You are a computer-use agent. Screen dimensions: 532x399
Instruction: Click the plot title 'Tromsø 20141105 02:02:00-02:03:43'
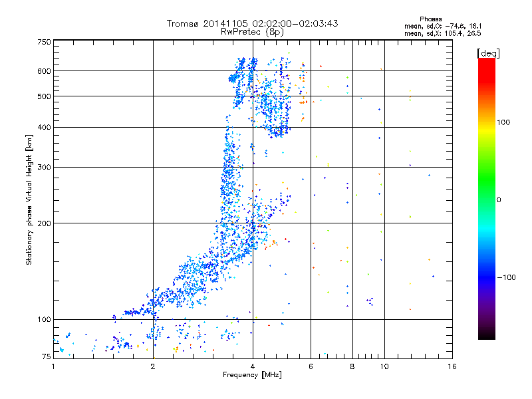click(252, 23)
